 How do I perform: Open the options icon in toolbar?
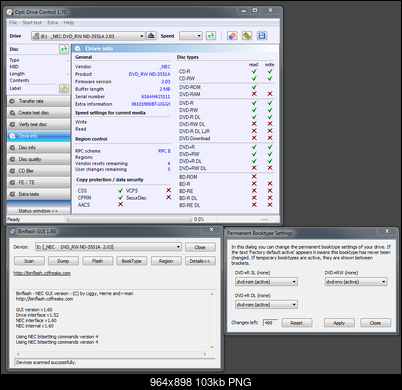247,36
